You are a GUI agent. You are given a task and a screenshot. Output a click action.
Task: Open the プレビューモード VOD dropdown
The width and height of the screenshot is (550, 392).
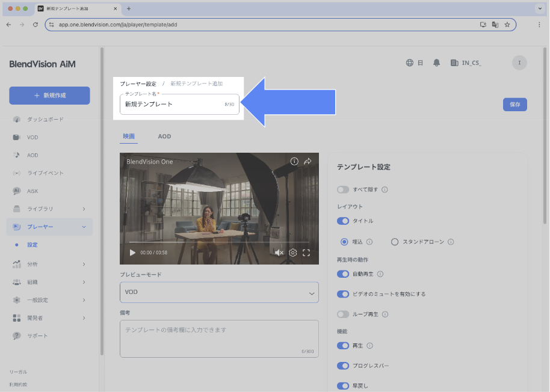[219, 292]
